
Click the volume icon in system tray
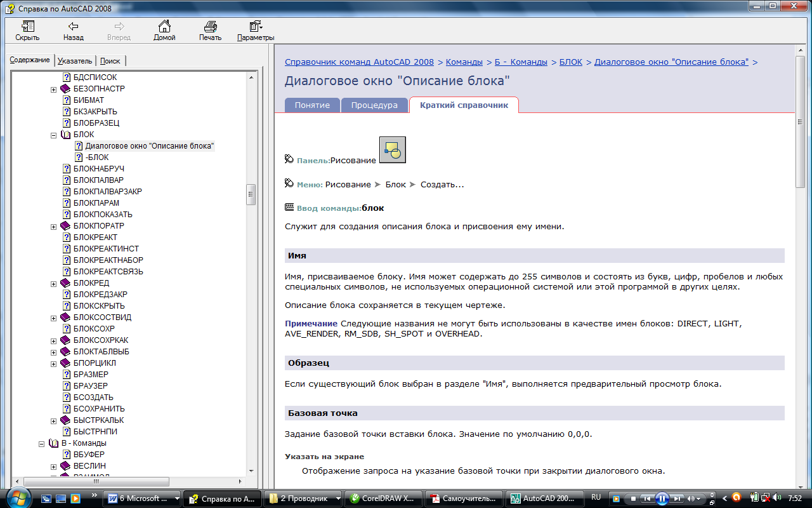tap(777, 498)
